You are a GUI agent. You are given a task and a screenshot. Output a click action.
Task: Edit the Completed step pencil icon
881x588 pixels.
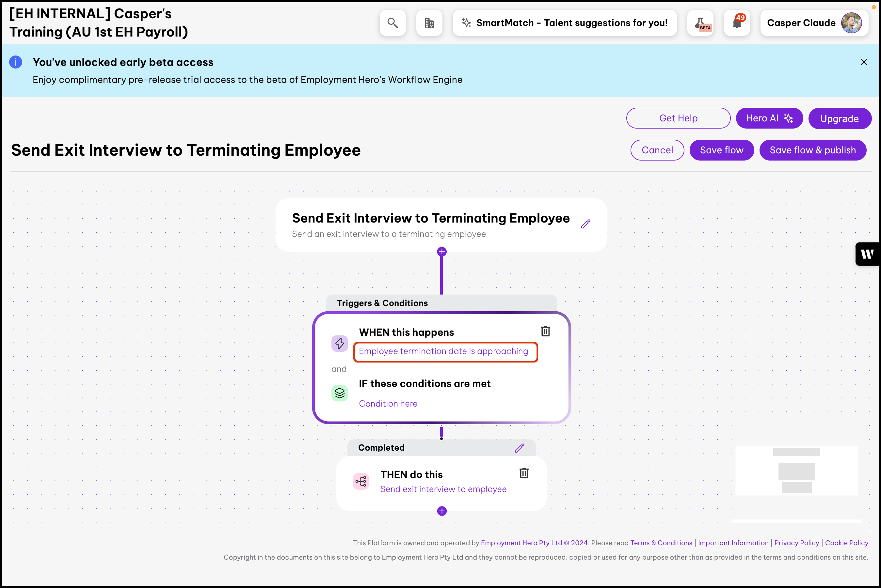519,448
